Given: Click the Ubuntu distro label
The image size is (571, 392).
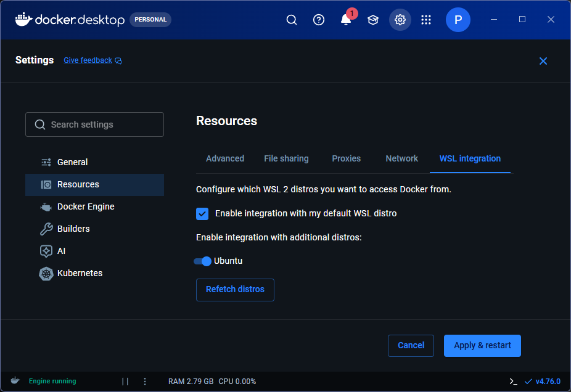Looking at the screenshot, I should coord(228,261).
